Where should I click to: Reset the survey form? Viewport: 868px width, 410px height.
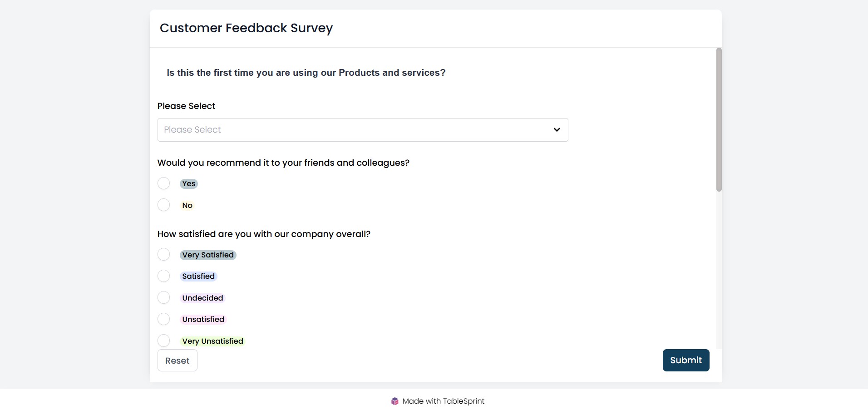coord(178,361)
